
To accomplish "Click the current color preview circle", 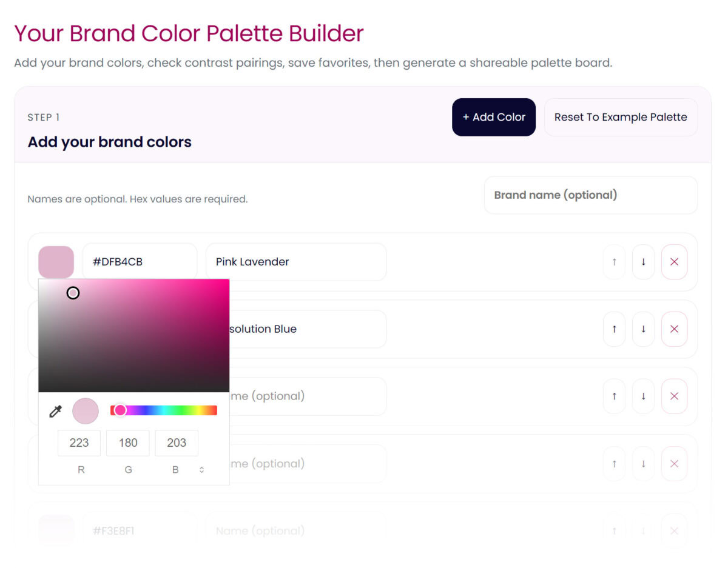I will click(86, 411).
